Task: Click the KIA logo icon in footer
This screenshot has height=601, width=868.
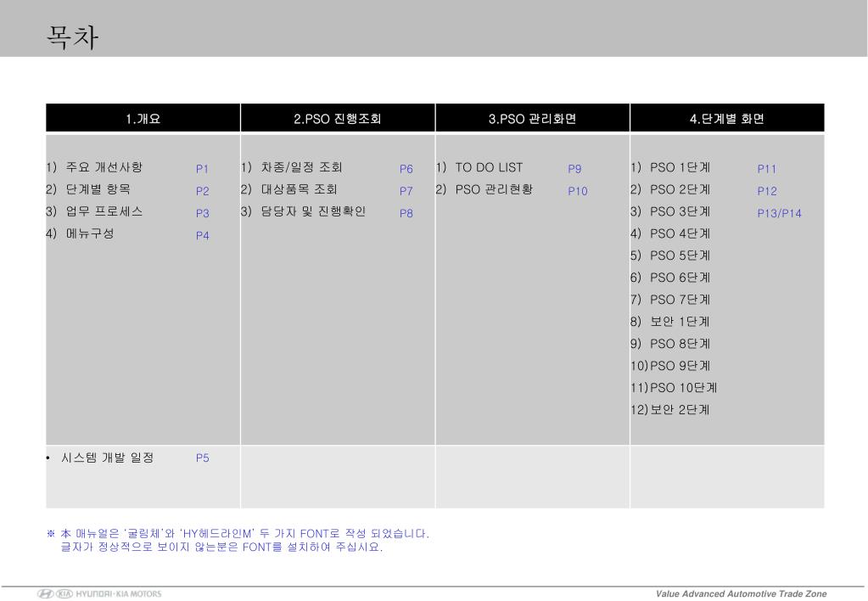Action: click(x=64, y=594)
